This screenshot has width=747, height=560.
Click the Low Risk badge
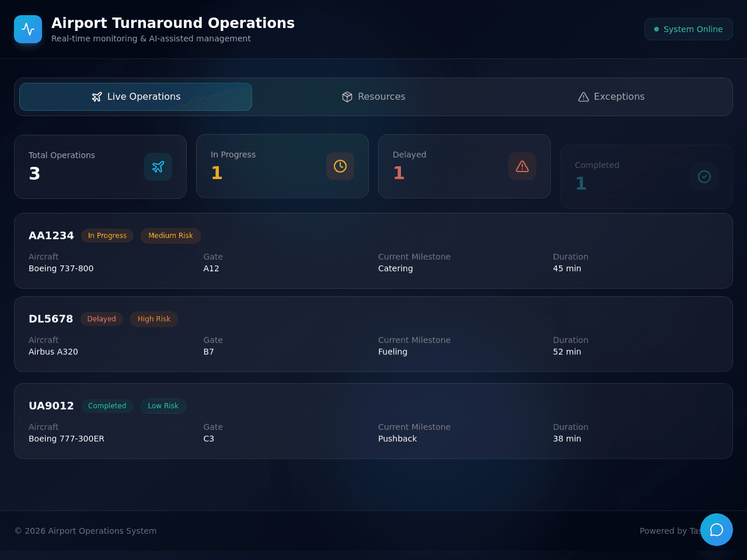tap(163, 406)
